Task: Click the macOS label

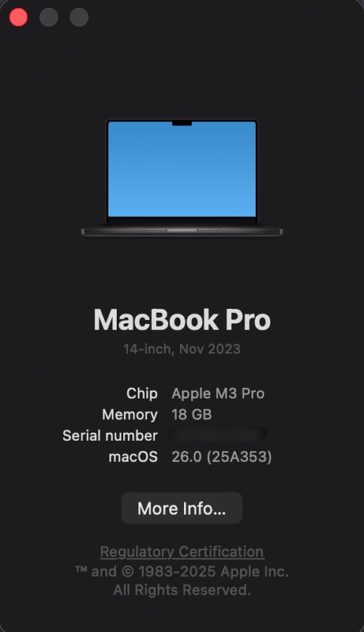Action: click(133, 457)
